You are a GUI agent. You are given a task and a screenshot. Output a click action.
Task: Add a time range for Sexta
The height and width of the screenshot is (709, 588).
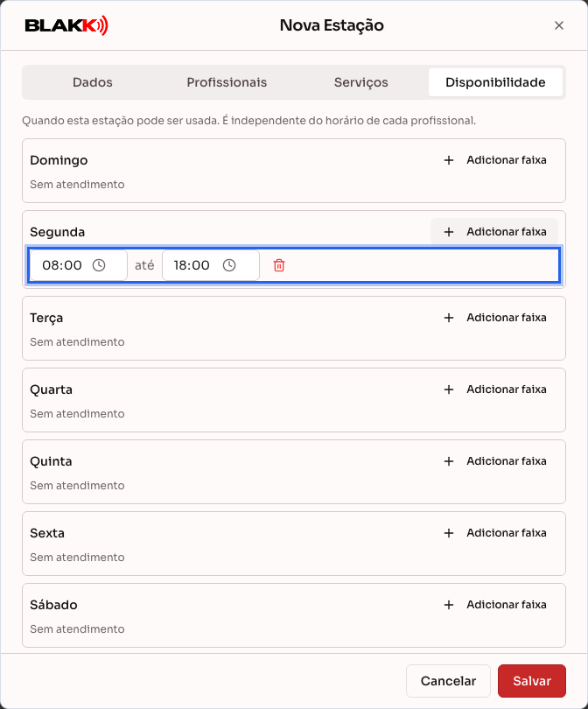tap(494, 533)
